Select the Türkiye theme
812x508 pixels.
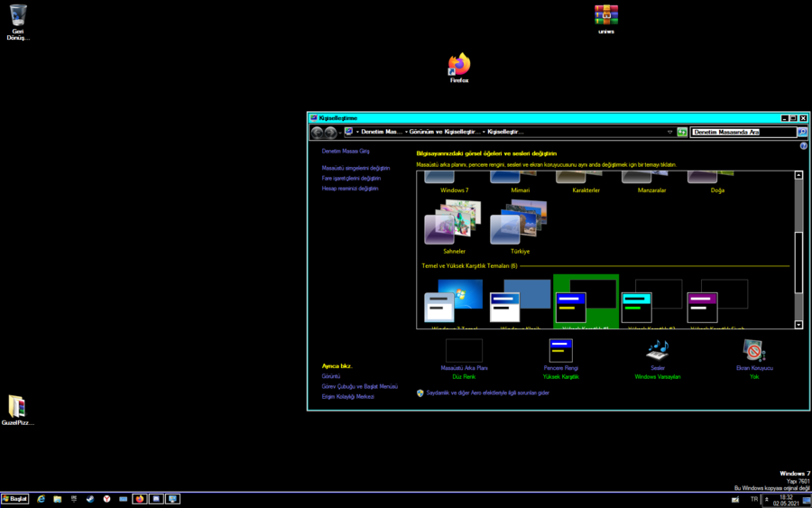coord(520,226)
